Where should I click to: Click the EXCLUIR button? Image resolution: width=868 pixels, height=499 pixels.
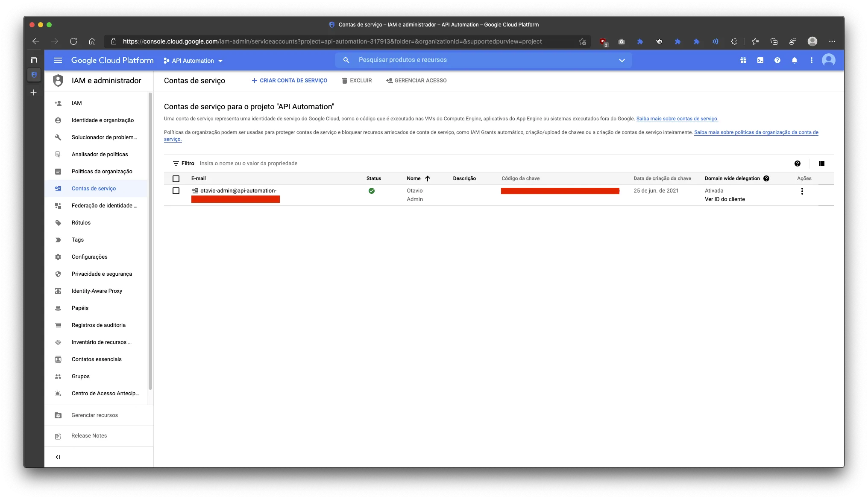coord(357,81)
